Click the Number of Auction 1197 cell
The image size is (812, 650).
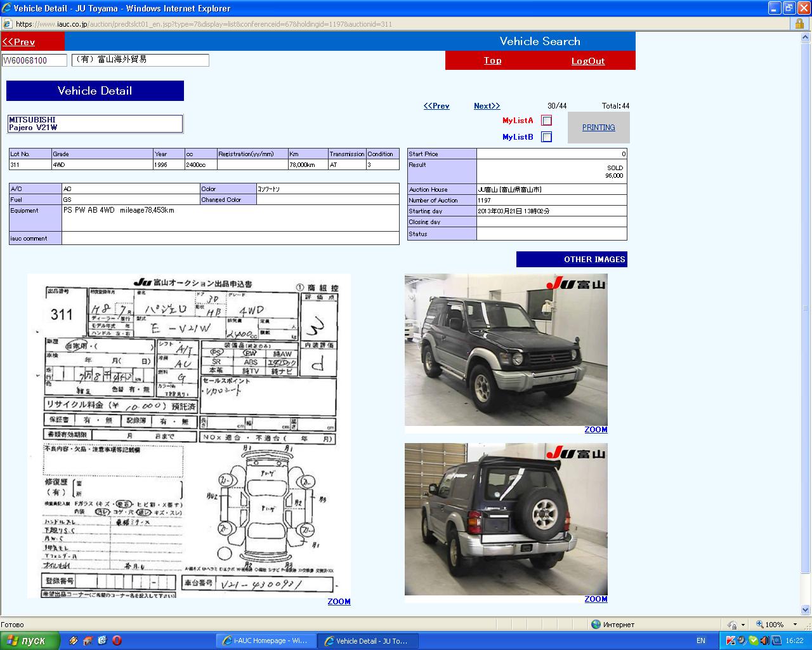click(552, 201)
